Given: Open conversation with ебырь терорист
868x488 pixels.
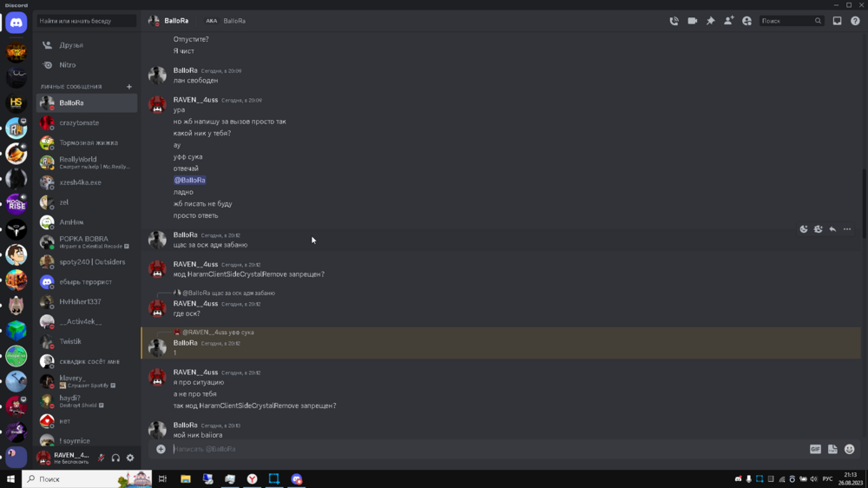Looking at the screenshot, I should click(87, 282).
